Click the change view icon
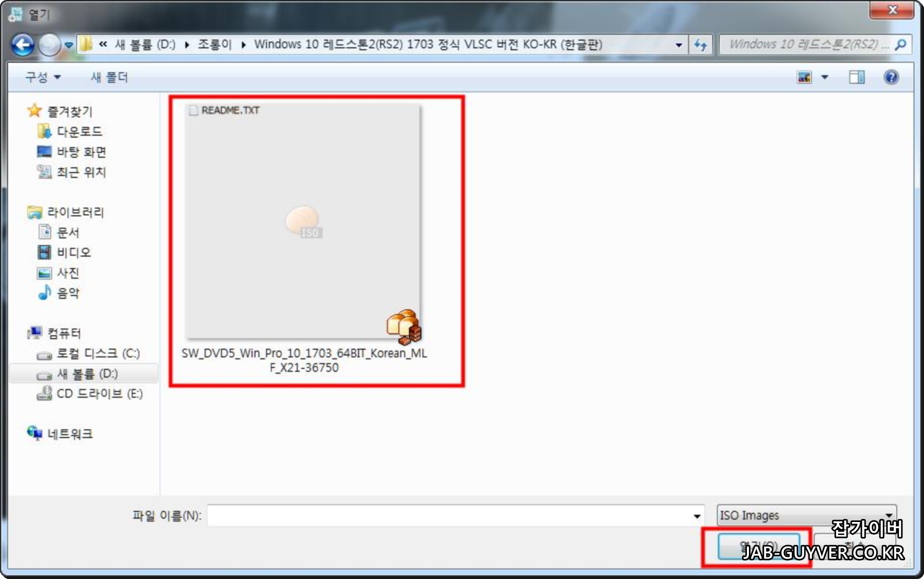The width and height of the screenshot is (924, 579). pyautogui.click(x=804, y=78)
